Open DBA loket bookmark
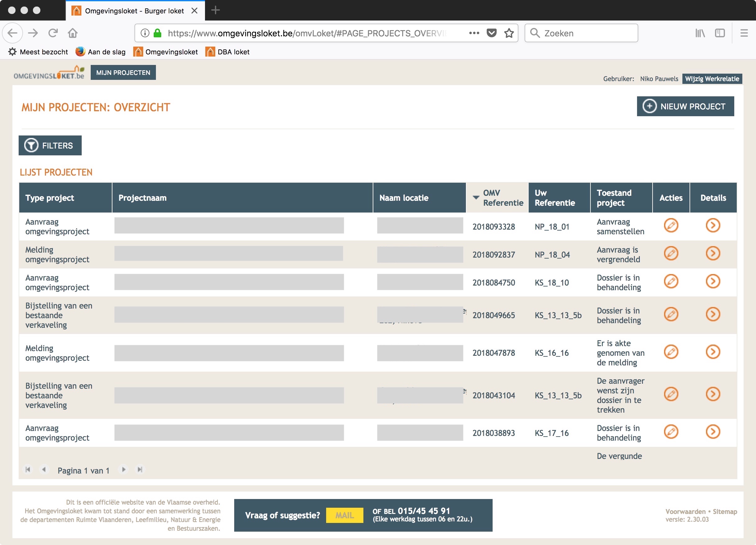The width and height of the screenshot is (756, 545). coord(227,52)
